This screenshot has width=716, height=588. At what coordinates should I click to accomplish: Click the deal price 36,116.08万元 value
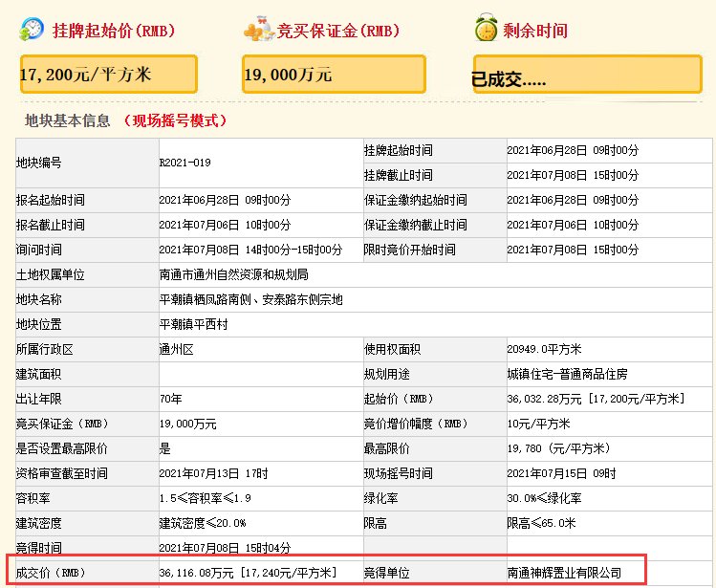coord(249,573)
